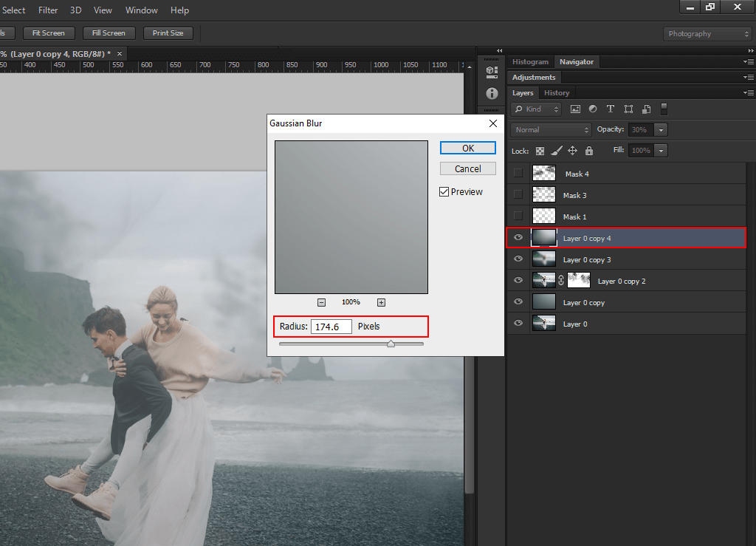This screenshot has width=756, height=546.
Task: Open the Info panel icon
Action: click(x=492, y=94)
